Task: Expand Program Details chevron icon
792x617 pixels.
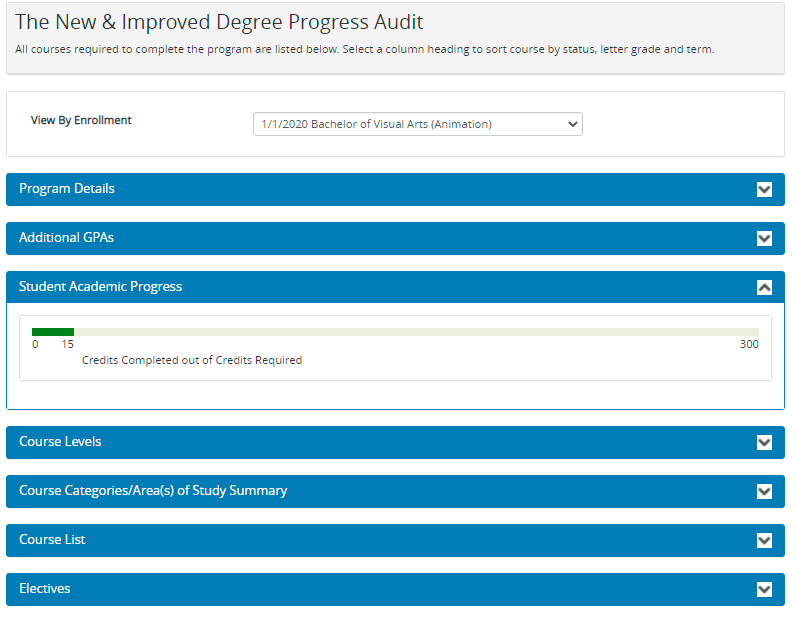Action: click(764, 189)
